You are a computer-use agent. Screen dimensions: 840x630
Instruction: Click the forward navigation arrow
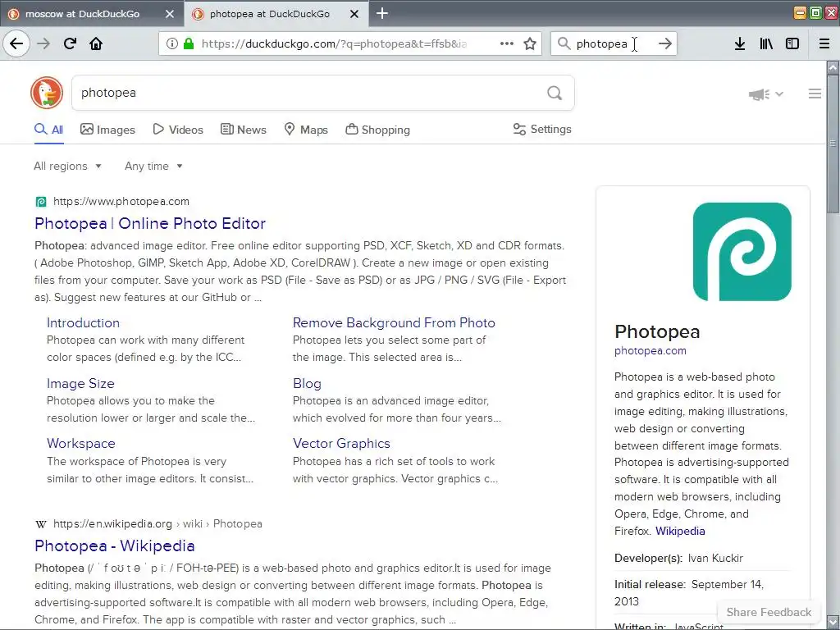point(44,43)
